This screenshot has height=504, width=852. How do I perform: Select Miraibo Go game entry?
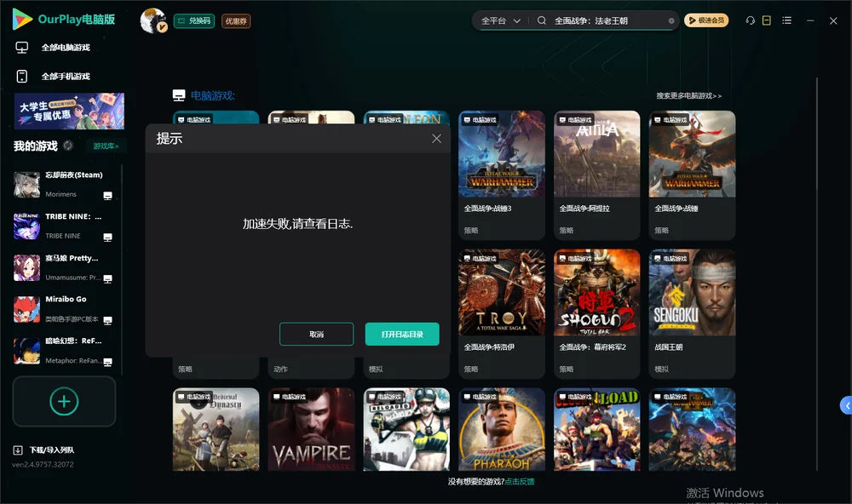click(x=64, y=308)
